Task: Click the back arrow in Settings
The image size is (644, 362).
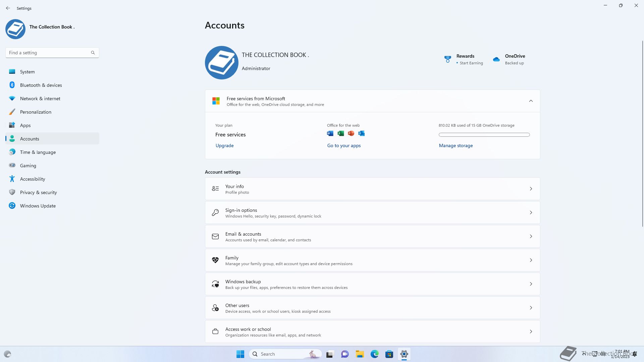Action: [8, 8]
